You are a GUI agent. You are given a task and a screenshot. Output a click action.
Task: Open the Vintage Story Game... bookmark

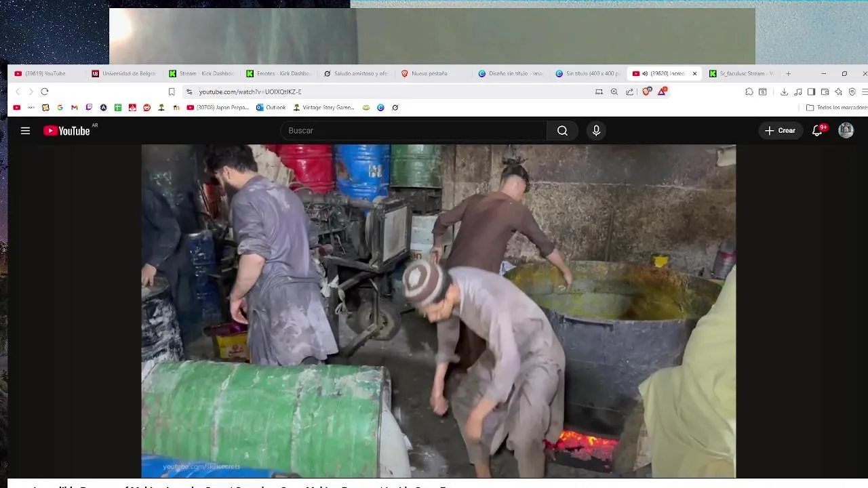(x=323, y=107)
